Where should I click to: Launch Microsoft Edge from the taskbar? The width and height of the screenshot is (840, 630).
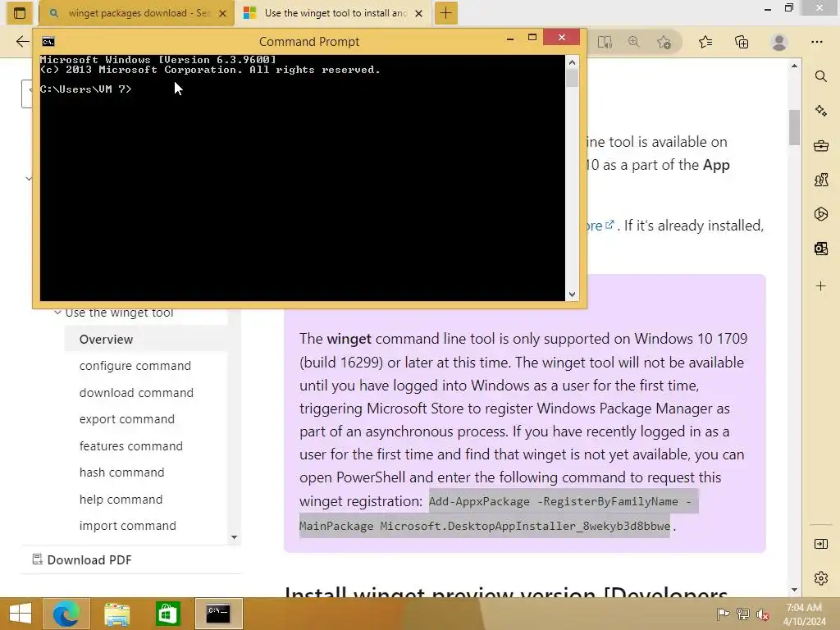point(66,614)
